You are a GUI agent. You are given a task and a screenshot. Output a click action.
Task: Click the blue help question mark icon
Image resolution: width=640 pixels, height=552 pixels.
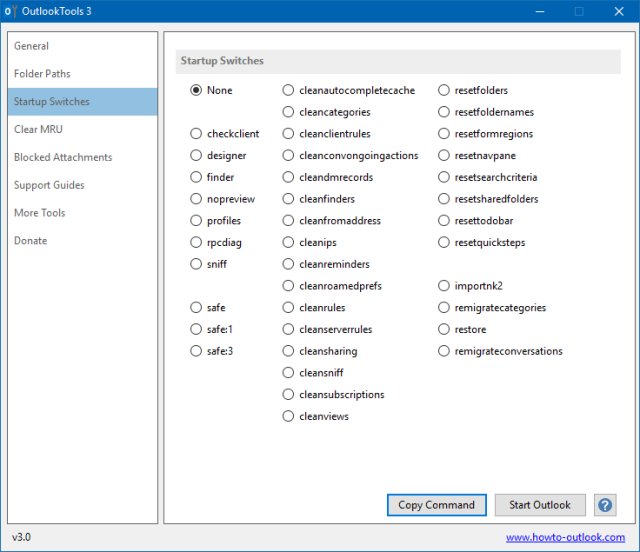pos(604,505)
